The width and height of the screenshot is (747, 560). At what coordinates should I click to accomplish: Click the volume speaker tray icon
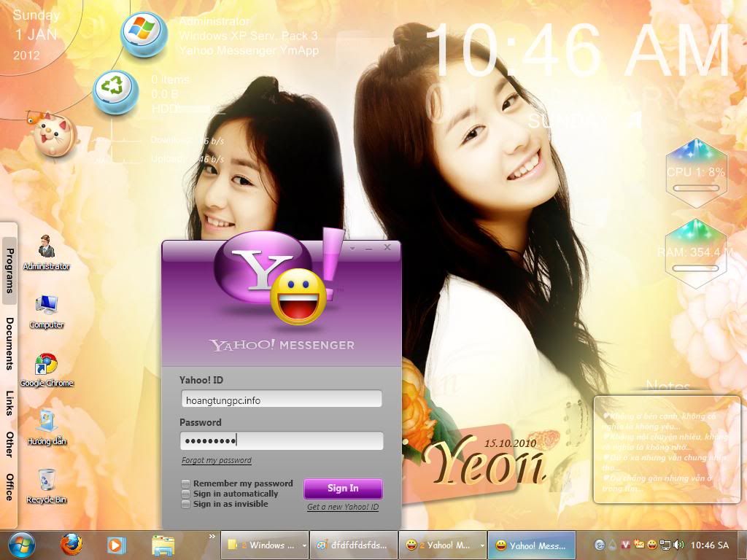[679, 544]
